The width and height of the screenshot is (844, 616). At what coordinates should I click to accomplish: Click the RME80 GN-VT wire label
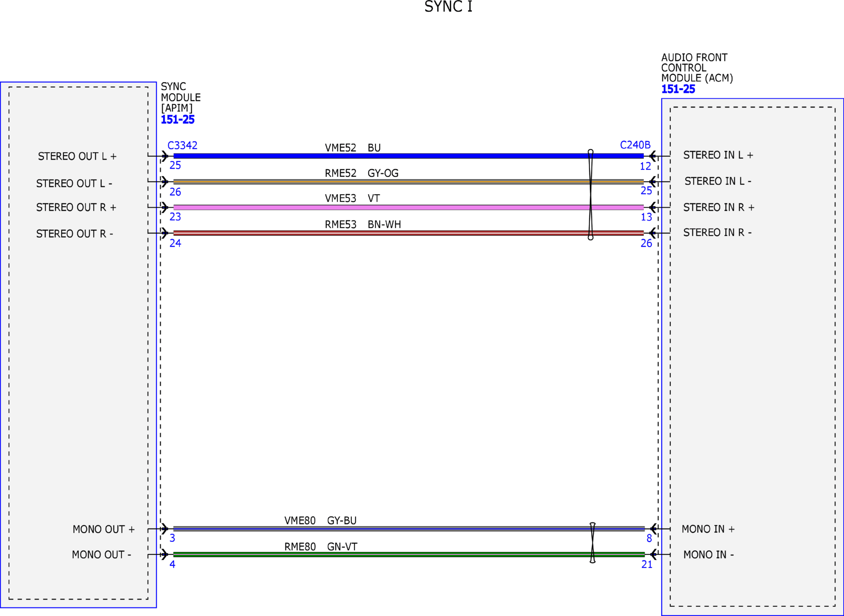click(x=321, y=547)
